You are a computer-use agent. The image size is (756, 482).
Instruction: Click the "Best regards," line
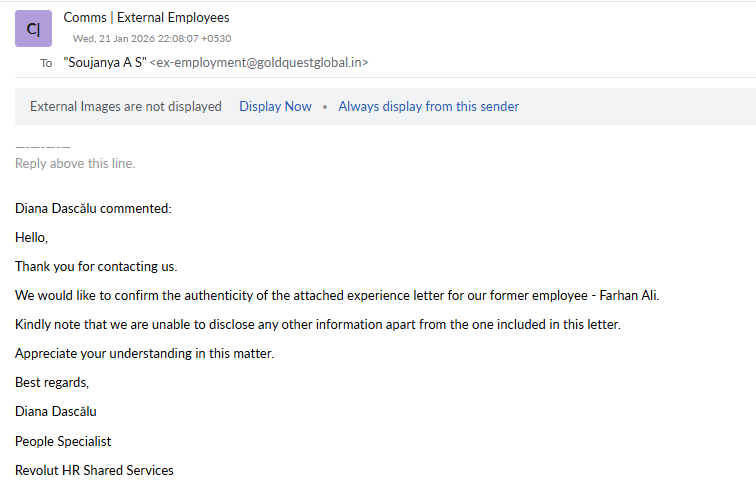[x=52, y=383]
